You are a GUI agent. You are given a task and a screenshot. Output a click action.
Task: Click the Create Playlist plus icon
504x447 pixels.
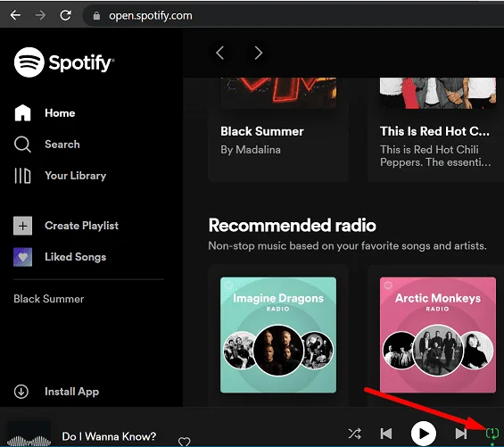[x=22, y=226]
